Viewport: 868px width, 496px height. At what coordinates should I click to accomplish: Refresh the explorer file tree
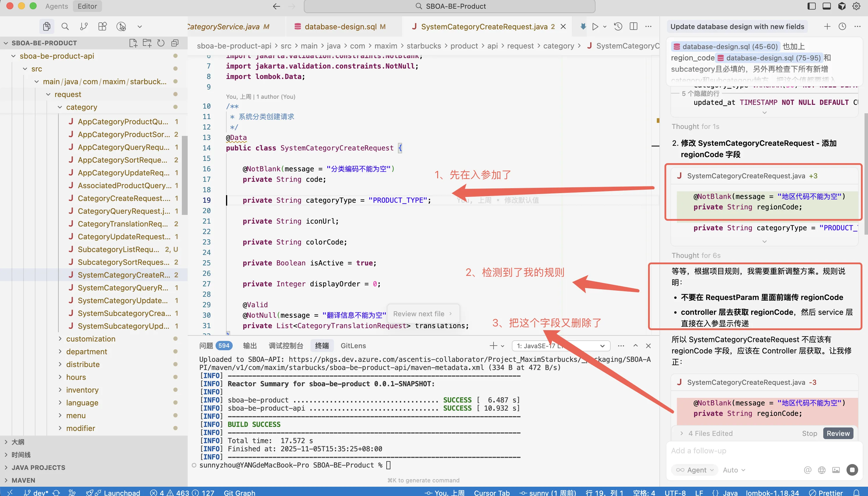coord(161,43)
